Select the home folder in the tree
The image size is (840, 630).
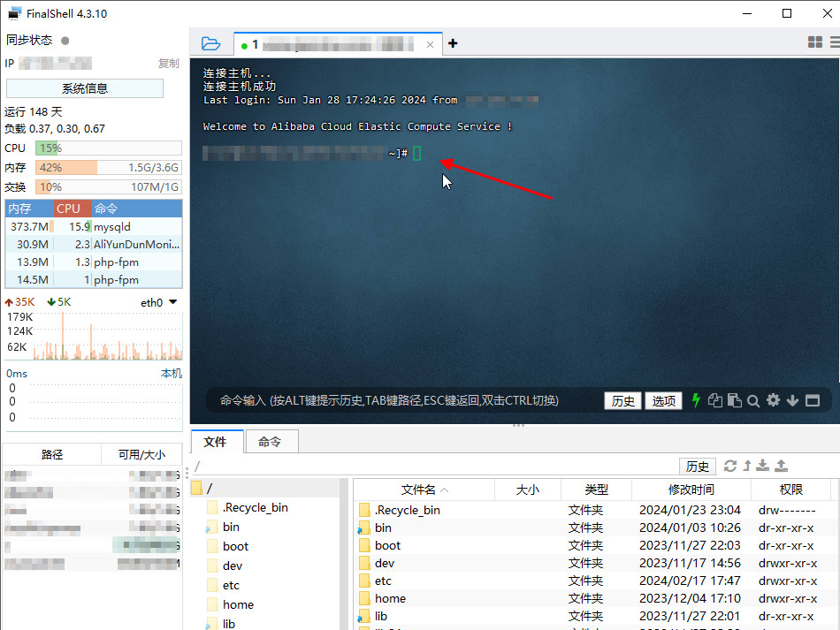point(238,604)
